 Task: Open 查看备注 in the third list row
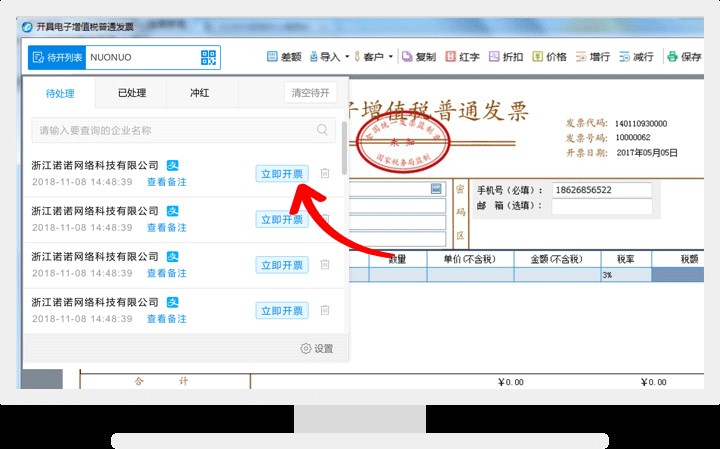(x=167, y=273)
